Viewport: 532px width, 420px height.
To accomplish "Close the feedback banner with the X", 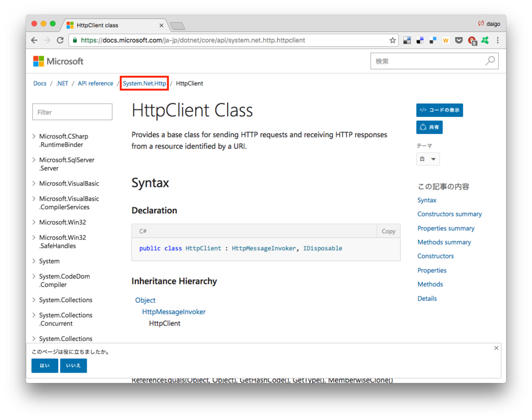I will [496, 348].
